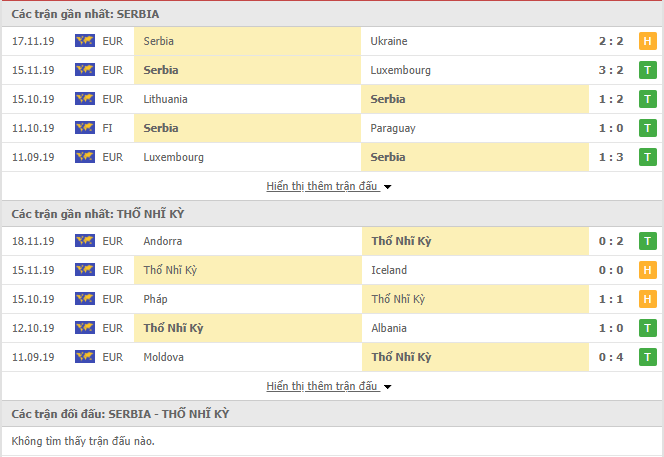Click the flag icon on the 18.11.19 Andorra row
The width and height of the screenshot is (664, 457).
point(85,241)
